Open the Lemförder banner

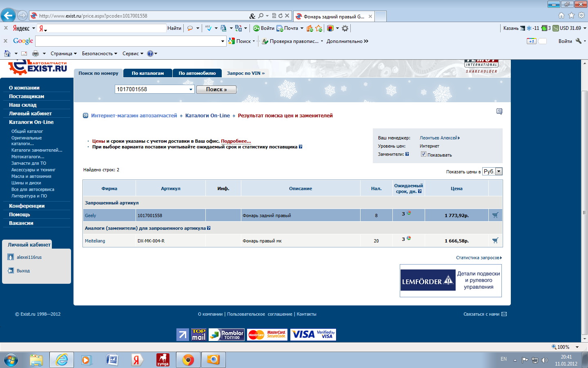coord(451,280)
